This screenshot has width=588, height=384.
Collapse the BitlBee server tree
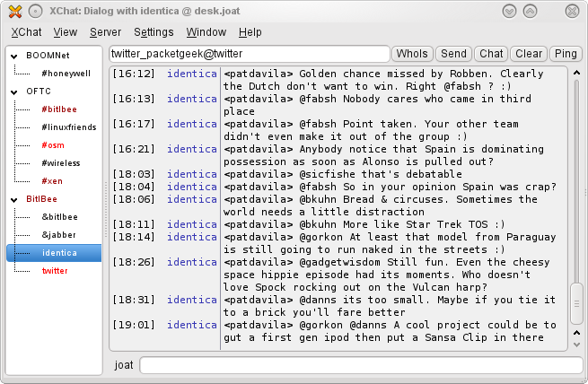point(14,200)
